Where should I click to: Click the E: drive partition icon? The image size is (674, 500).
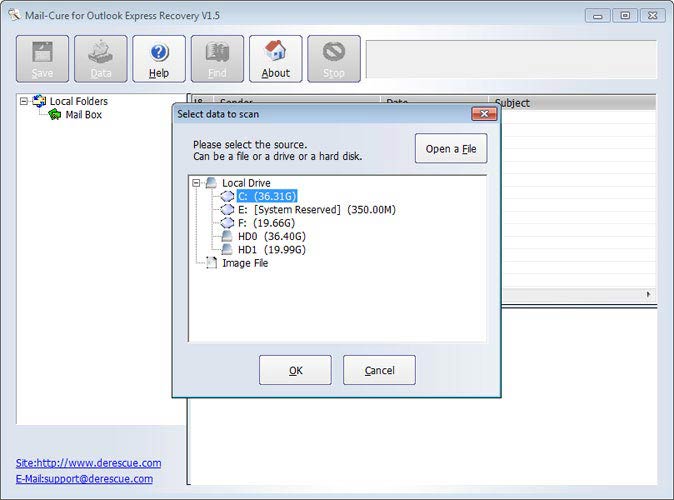coord(227,210)
